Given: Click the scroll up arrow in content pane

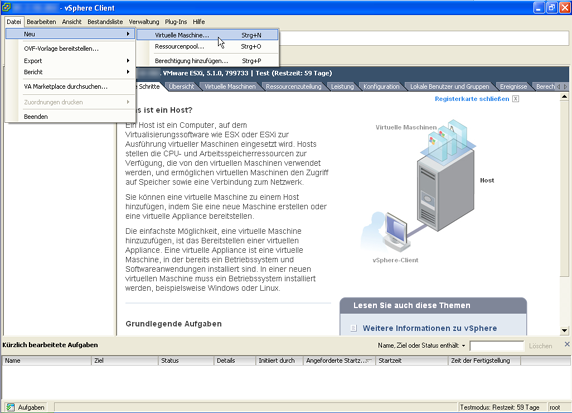Looking at the screenshot, I should (x=564, y=97).
